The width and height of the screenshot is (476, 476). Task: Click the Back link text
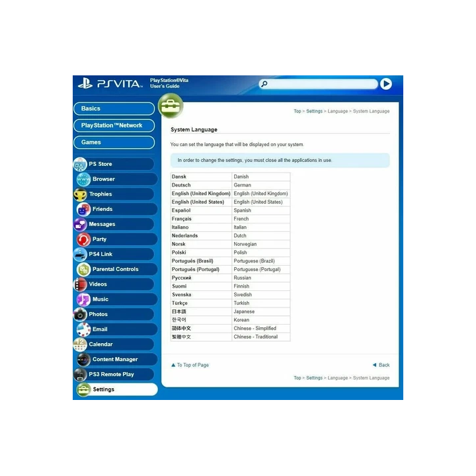pos(384,365)
